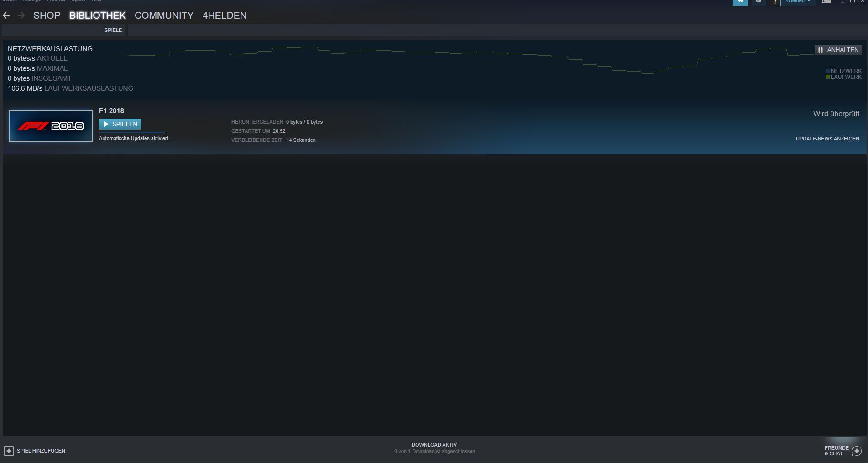This screenshot has height=463, width=868.
Task: Open DOWNLOAD AKTIV status at the bottom
Action: coord(434,445)
